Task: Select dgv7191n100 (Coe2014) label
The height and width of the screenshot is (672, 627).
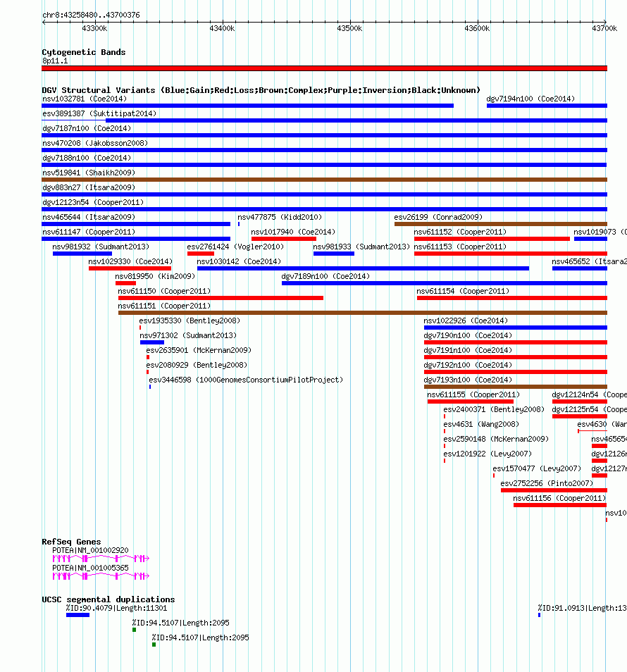Action: click(468, 350)
